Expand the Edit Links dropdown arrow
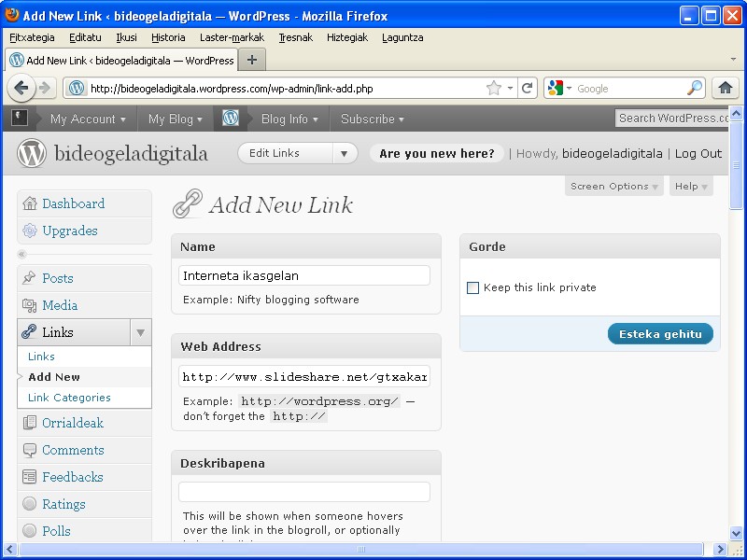 tap(344, 153)
